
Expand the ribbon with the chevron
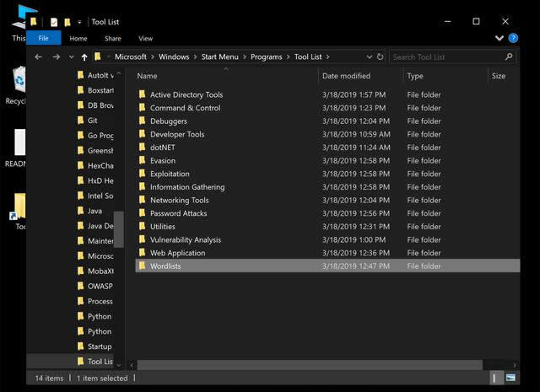tap(500, 38)
